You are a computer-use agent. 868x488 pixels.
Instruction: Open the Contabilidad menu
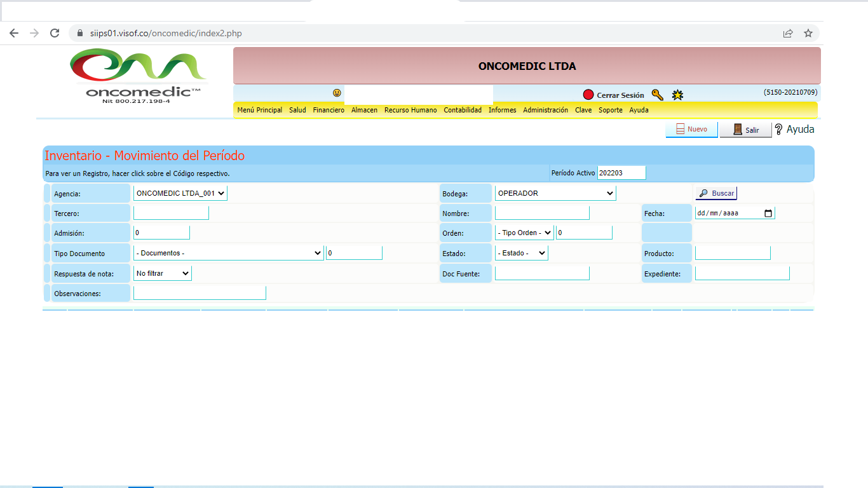[463, 110]
